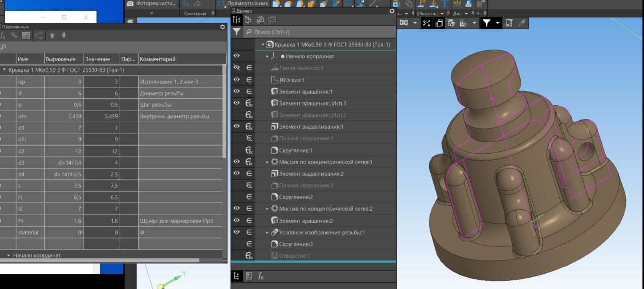Hide Эскиз:1 using its eye icon

click(237, 80)
